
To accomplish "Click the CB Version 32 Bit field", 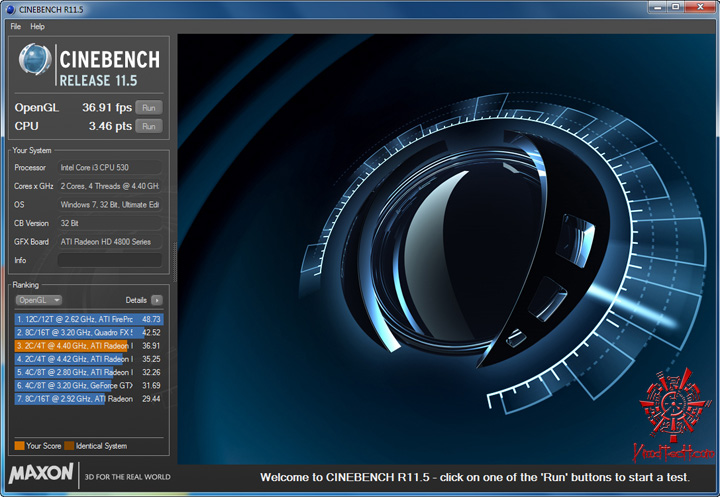I will click(110, 223).
